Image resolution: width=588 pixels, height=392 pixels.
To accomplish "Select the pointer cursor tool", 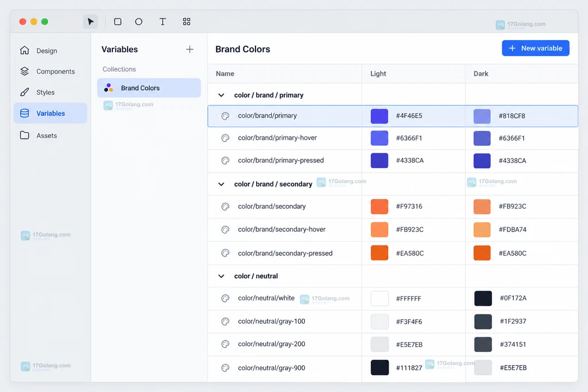I will point(90,22).
